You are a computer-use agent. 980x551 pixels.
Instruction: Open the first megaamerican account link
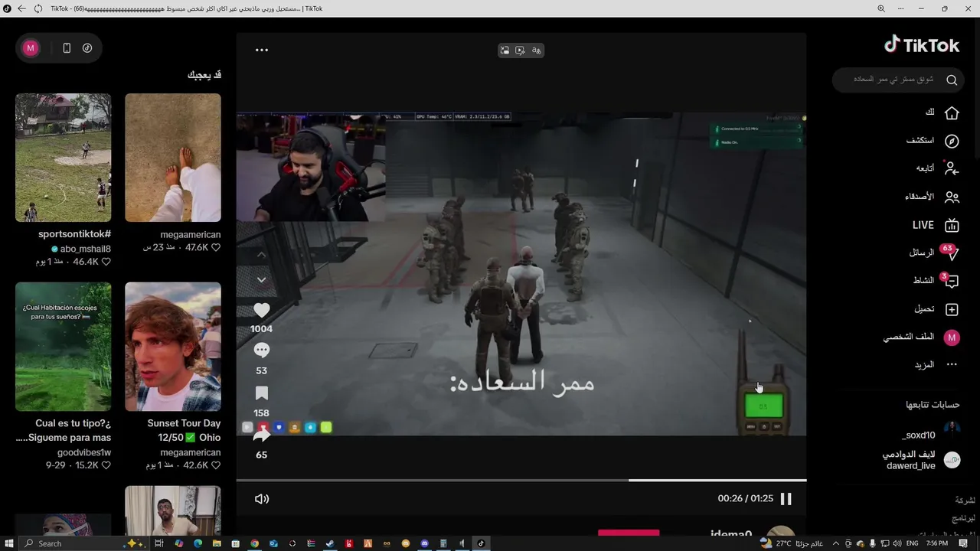[x=191, y=235]
